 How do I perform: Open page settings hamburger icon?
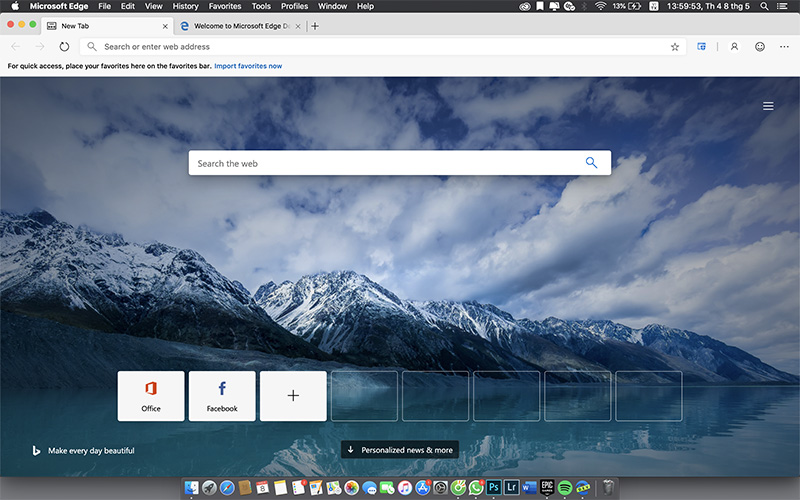coord(768,106)
